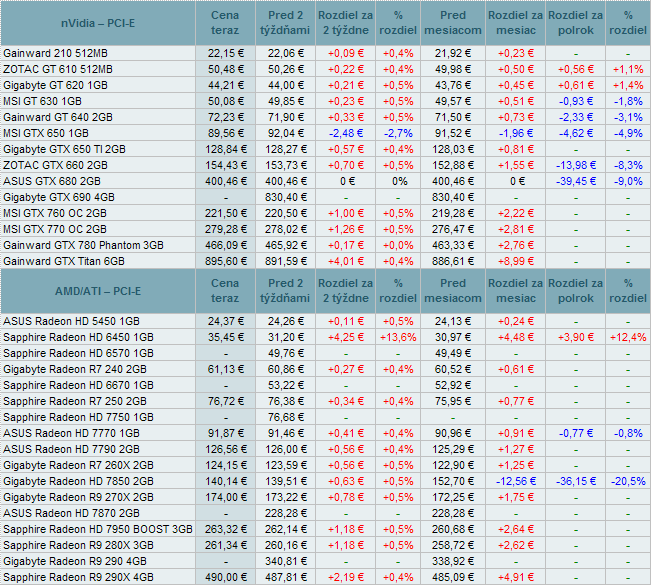The image size is (651, 585).
Task: Click 'Gigabyte Radeon R7 240 2GB' name
Action: [x=75, y=369]
